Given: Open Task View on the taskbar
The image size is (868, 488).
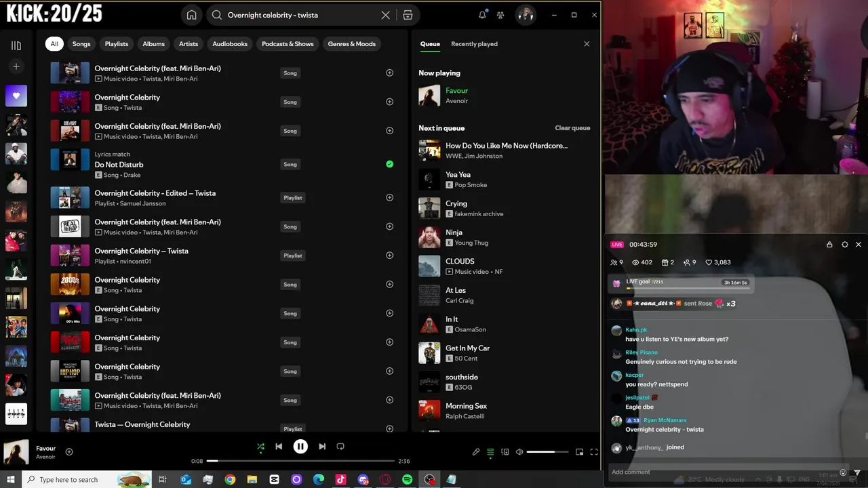Looking at the screenshot, I should tap(163, 480).
